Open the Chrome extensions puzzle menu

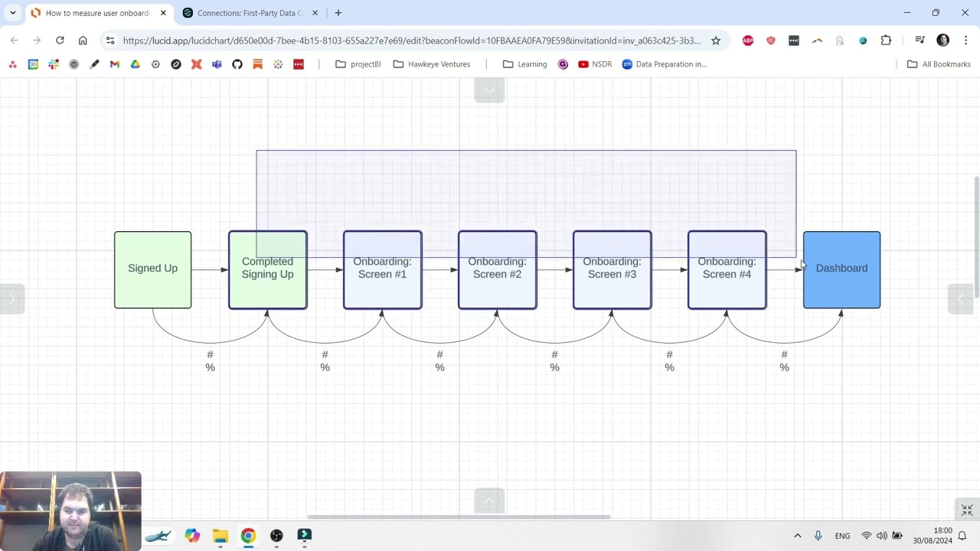pyautogui.click(x=886, y=41)
